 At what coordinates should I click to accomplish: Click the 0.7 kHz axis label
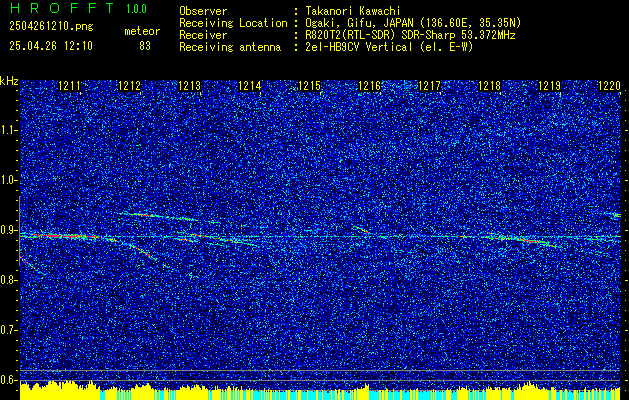pos(9,330)
